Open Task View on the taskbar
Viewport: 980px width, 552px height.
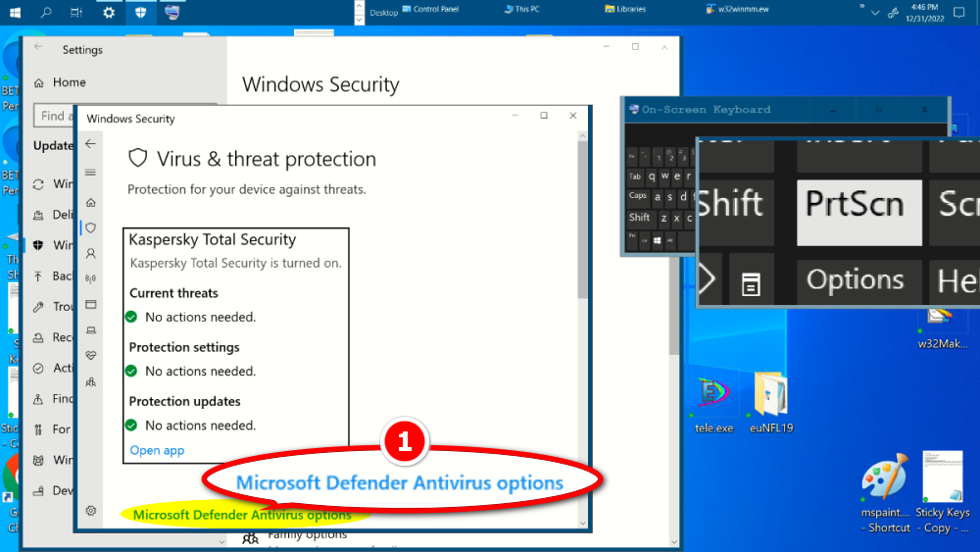point(76,12)
